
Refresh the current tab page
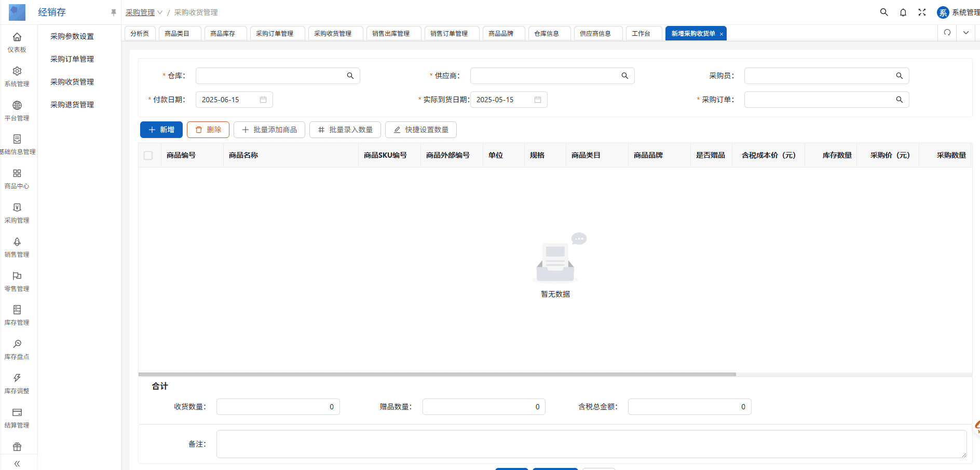coord(947,33)
